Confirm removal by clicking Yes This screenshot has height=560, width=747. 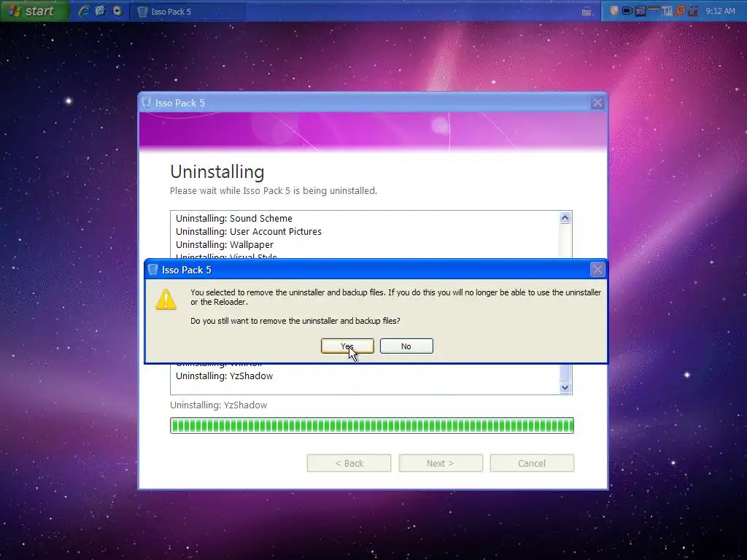347,346
